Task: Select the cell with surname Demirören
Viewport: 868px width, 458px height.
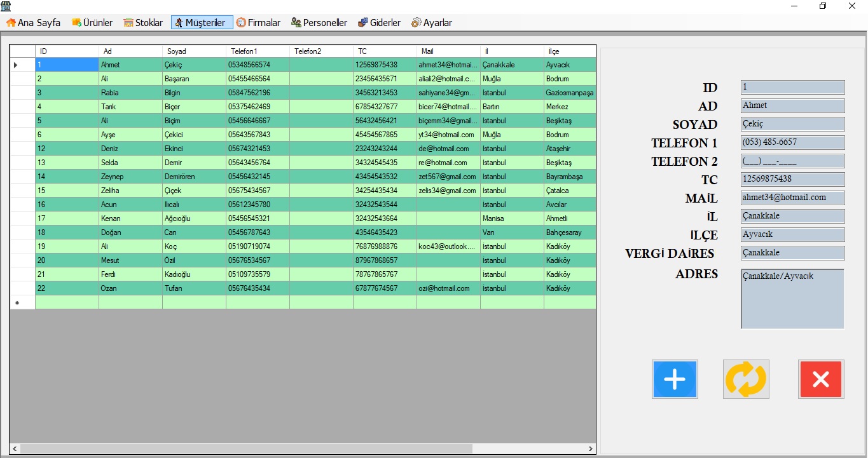Action: 194,177
